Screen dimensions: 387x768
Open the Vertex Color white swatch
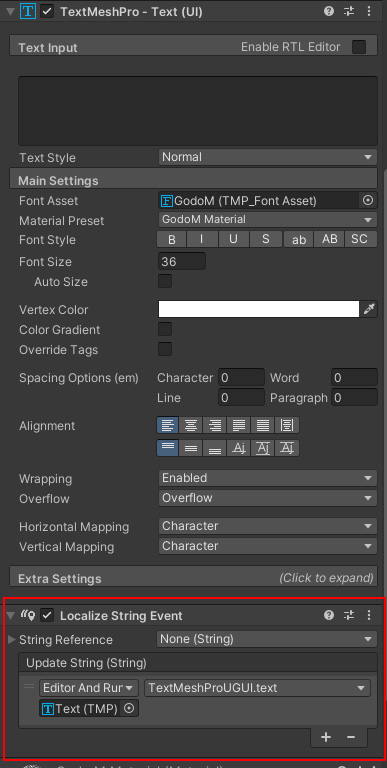[259, 309]
